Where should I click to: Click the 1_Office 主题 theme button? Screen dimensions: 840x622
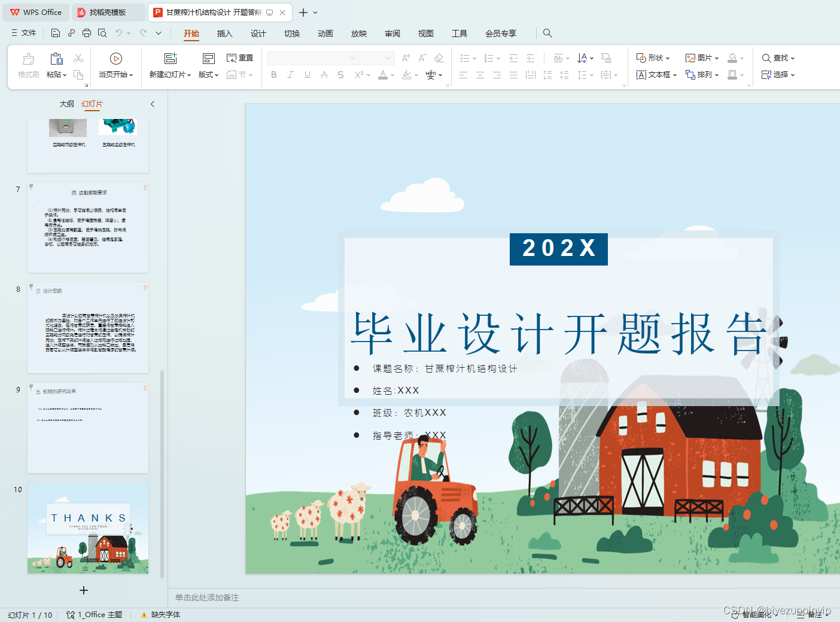click(95, 615)
